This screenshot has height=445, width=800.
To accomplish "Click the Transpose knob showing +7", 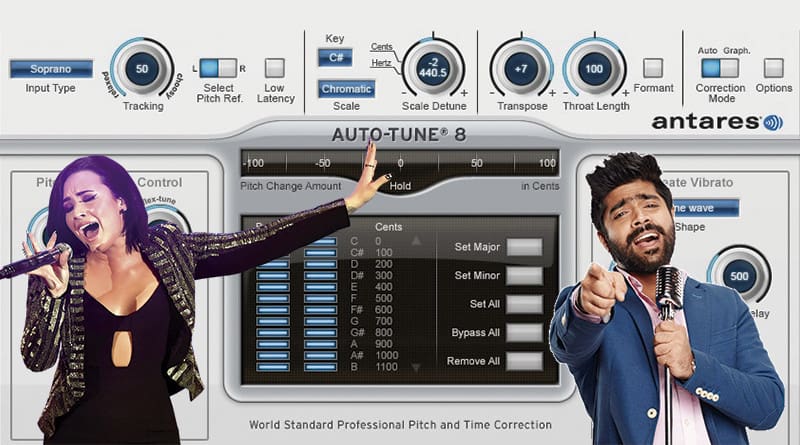I will 521,68.
